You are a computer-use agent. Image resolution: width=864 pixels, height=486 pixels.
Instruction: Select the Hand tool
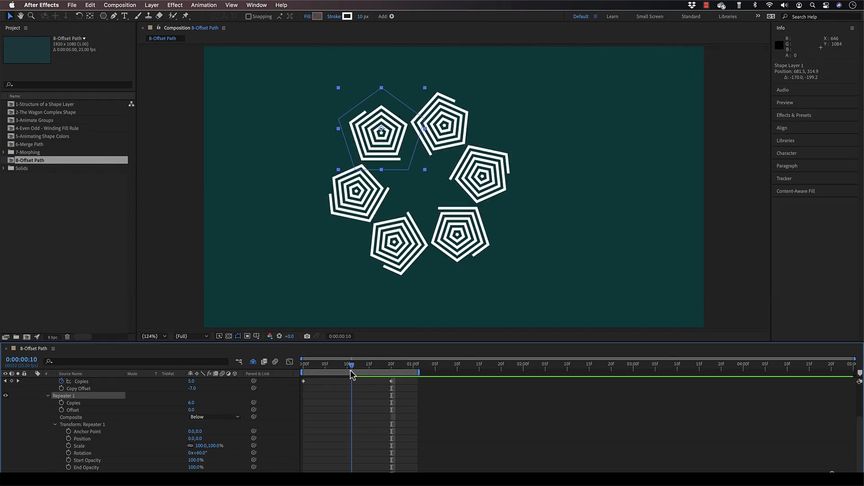(21, 16)
